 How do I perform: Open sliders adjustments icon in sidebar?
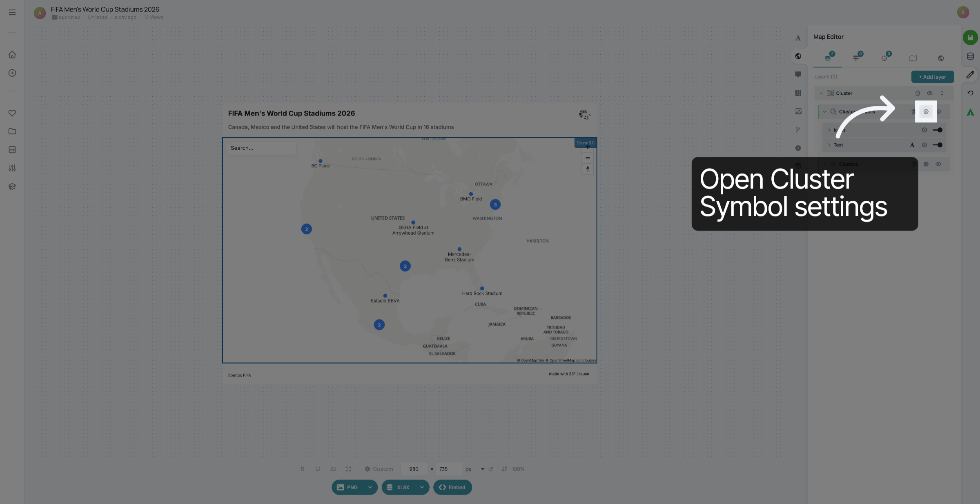tap(12, 168)
